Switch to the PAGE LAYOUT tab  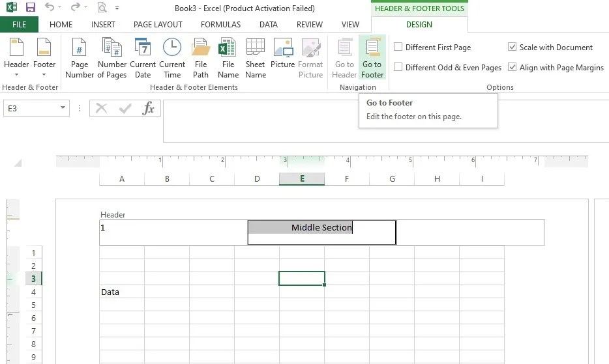[x=158, y=25]
